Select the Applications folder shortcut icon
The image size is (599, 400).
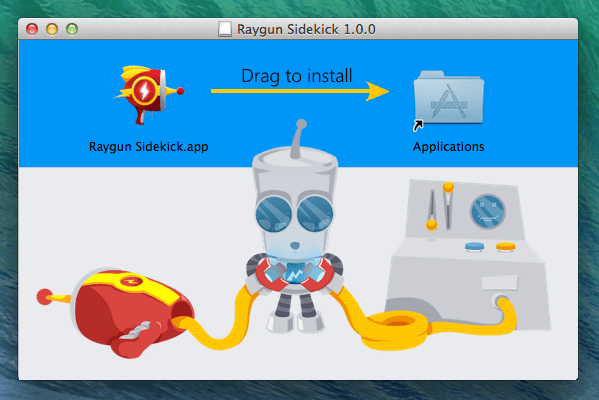click(x=449, y=99)
